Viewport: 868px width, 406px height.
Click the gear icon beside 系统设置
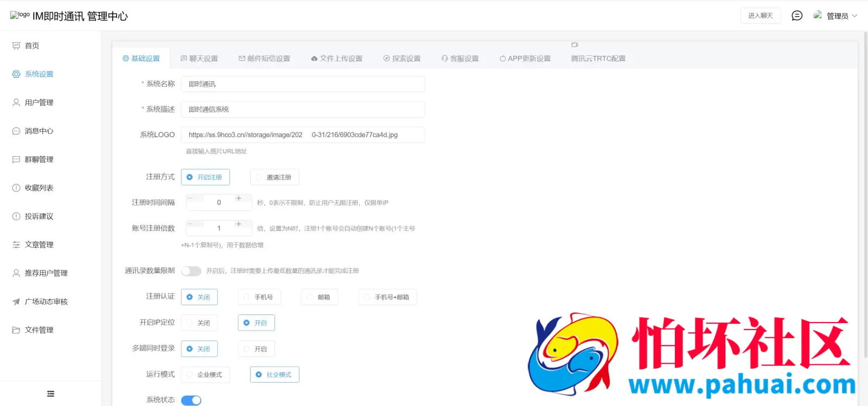16,74
